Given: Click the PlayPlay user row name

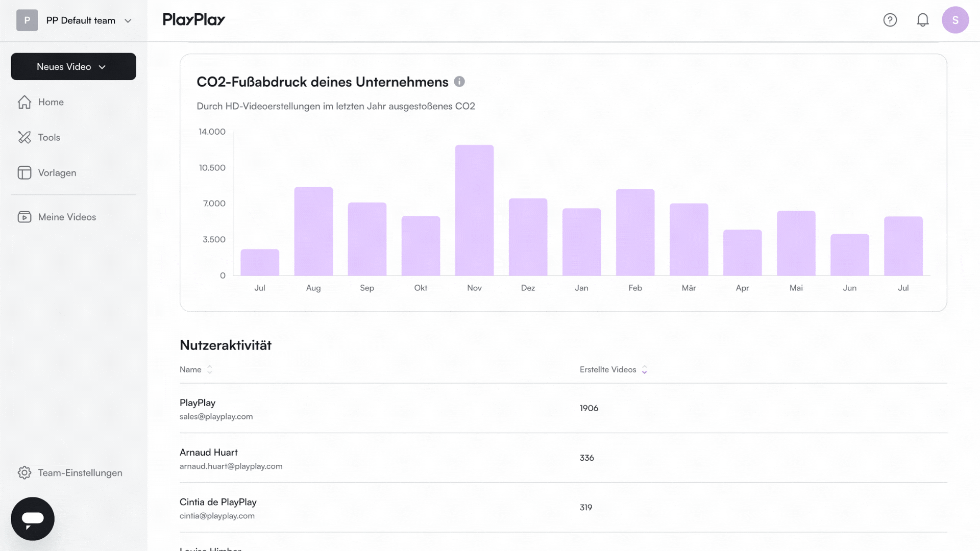Looking at the screenshot, I should (x=198, y=403).
